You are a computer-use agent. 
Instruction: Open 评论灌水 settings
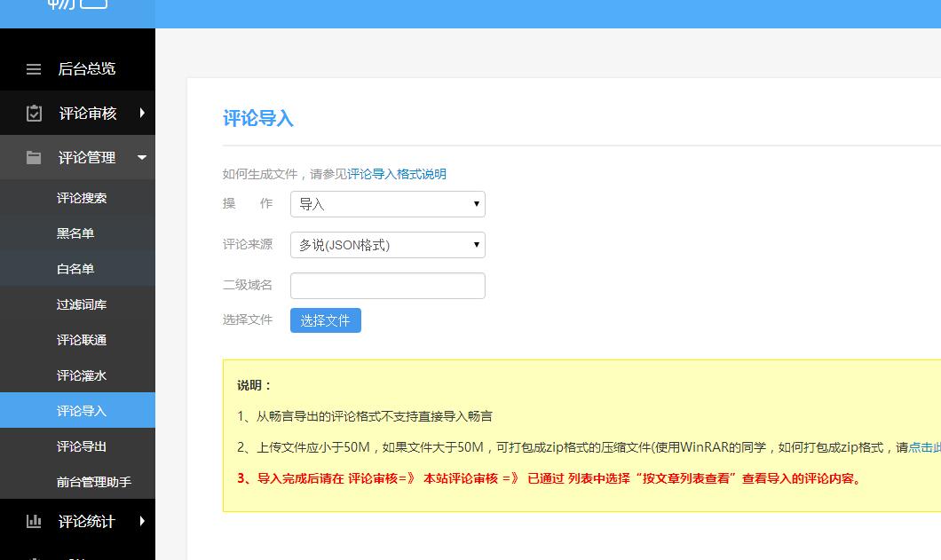click(x=83, y=375)
